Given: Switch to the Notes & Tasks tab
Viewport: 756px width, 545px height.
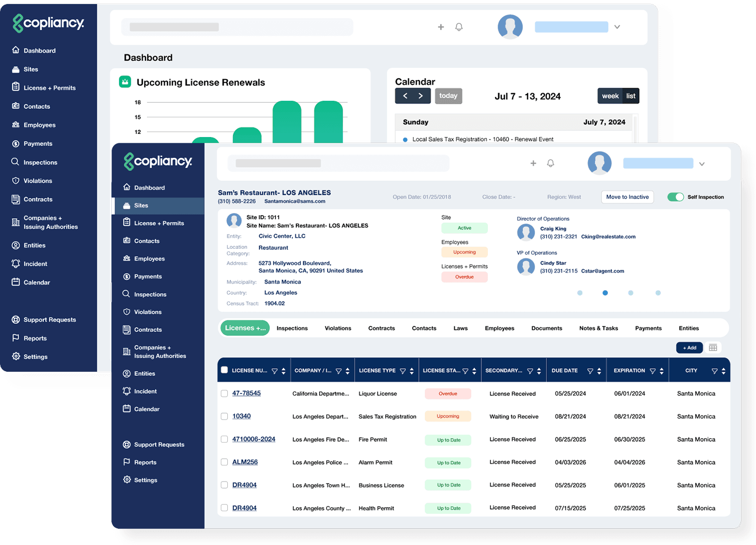Looking at the screenshot, I should [598, 328].
